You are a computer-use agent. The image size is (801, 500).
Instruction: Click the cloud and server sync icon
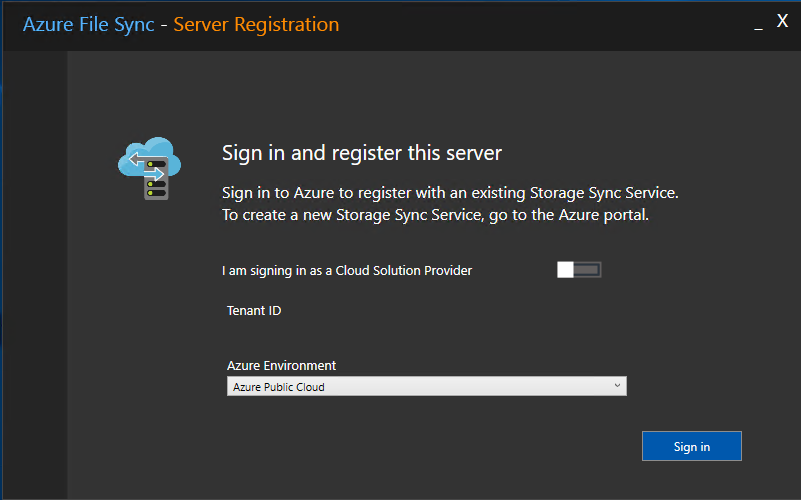[149, 169]
